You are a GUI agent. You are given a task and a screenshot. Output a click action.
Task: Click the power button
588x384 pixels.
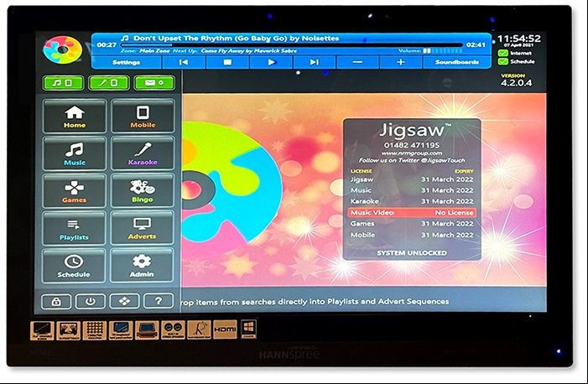(x=91, y=301)
